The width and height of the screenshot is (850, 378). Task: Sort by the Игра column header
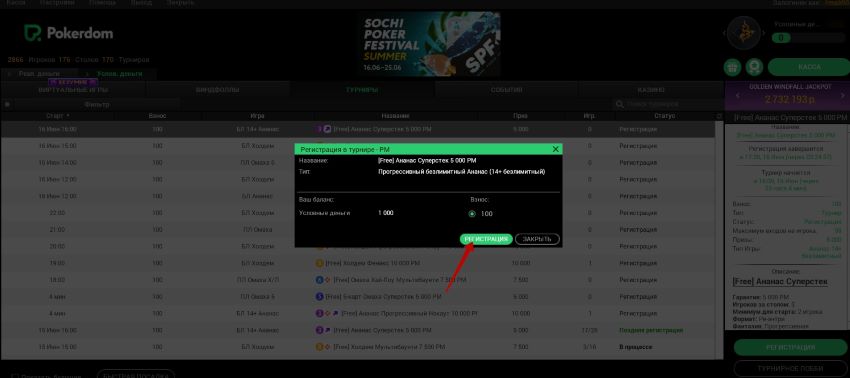pyautogui.click(x=257, y=116)
